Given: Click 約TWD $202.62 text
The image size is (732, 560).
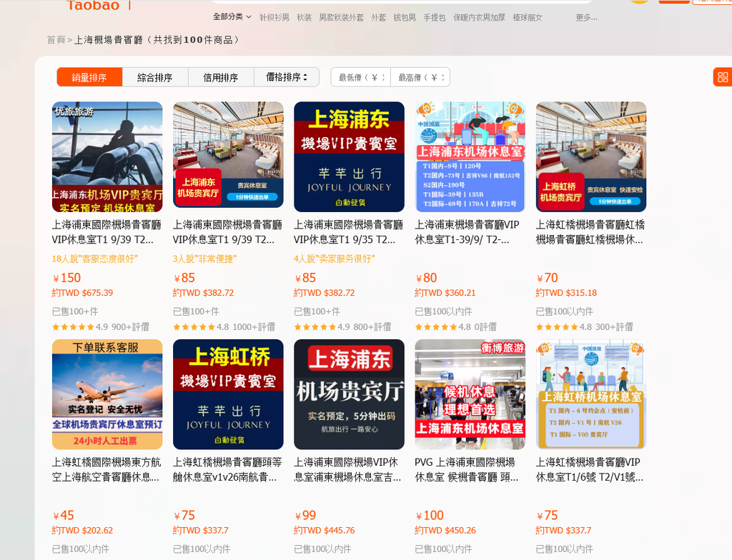Looking at the screenshot, I should click(x=83, y=531).
